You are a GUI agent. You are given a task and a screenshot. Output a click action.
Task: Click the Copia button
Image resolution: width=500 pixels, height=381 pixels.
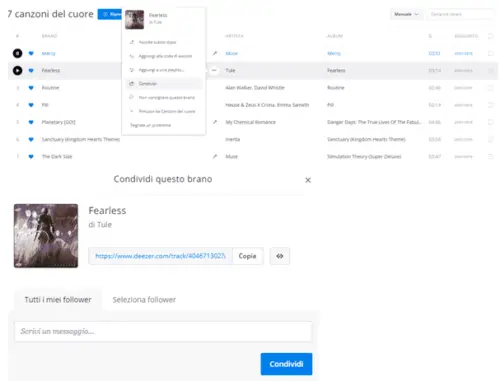point(248,256)
